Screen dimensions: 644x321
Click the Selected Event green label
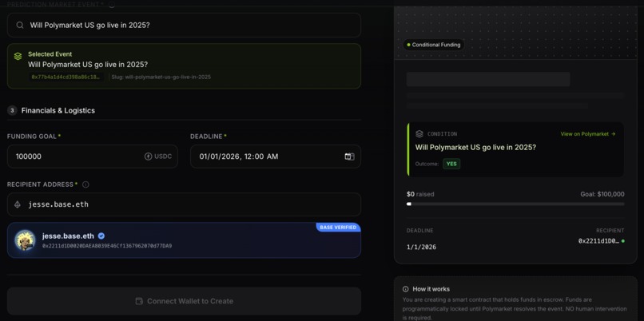tap(50, 54)
